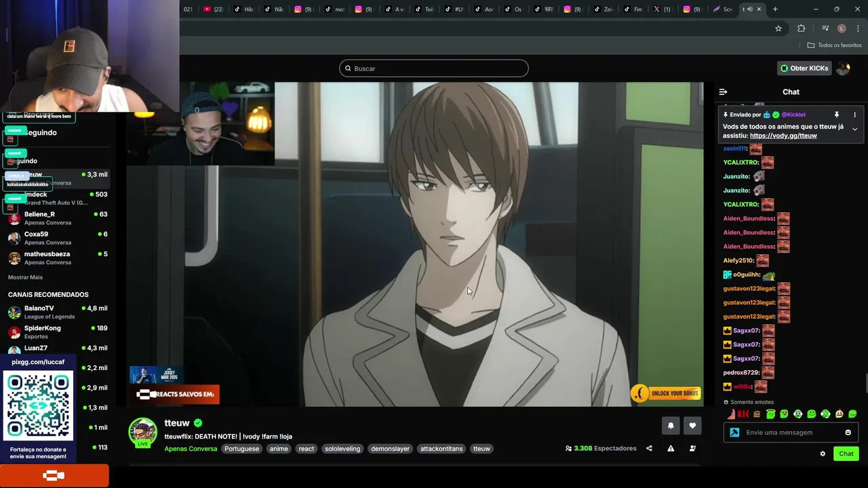Screen dimensions: 868x488
Task: Click pedrox8729 username in chat
Action: (741, 373)
